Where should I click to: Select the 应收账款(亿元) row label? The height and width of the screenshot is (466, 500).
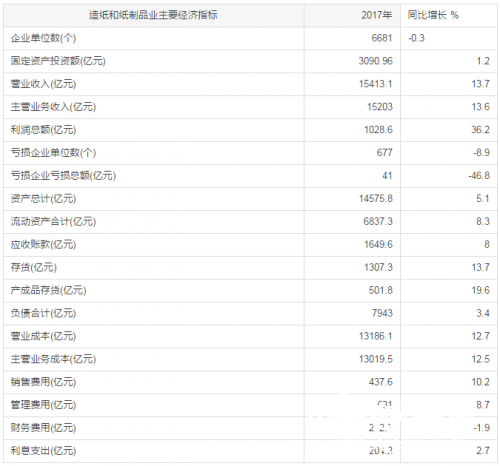(x=43, y=245)
